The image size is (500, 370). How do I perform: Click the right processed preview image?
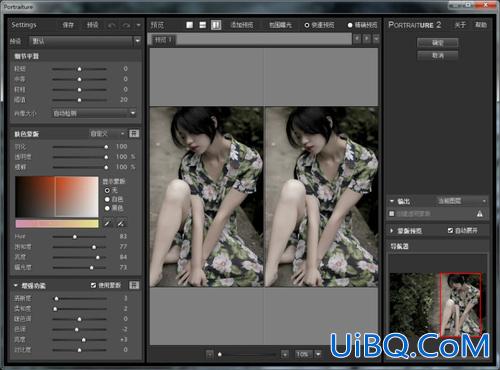click(x=321, y=197)
